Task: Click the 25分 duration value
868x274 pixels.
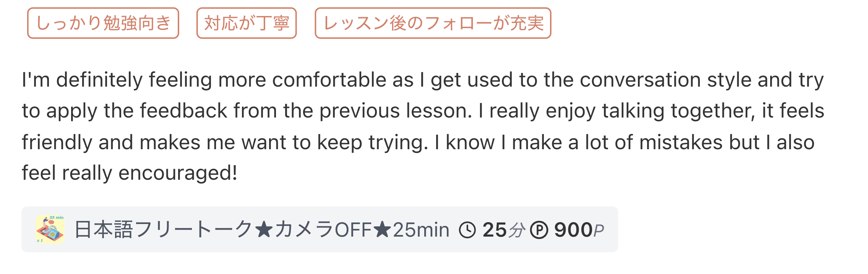Action: tap(504, 230)
